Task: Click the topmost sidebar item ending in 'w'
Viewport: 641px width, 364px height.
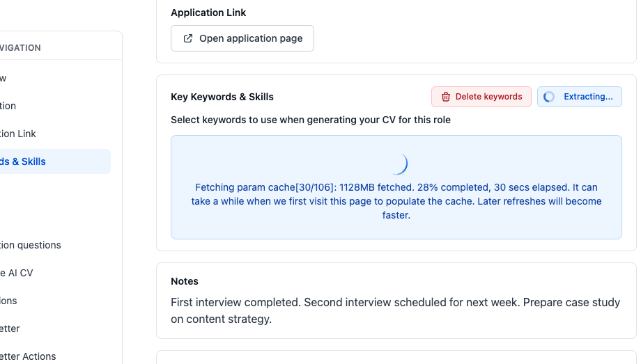Action: pos(3,78)
